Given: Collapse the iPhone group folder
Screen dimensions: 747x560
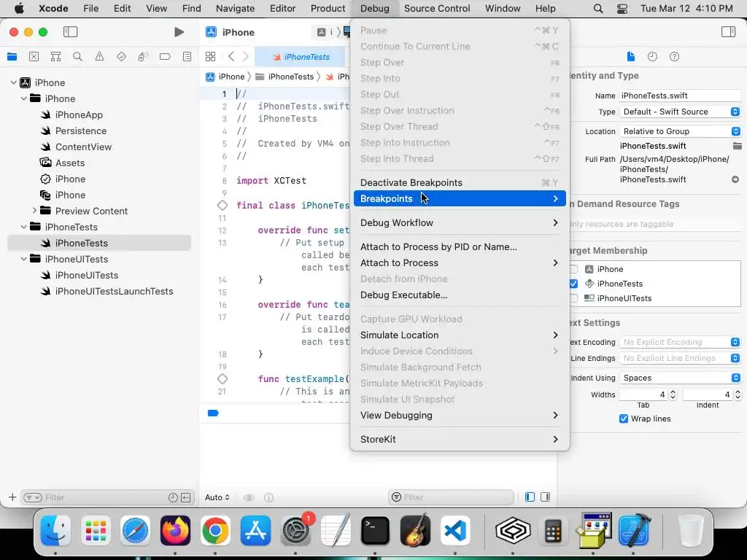Looking at the screenshot, I should pyautogui.click(x=23, y=98).
